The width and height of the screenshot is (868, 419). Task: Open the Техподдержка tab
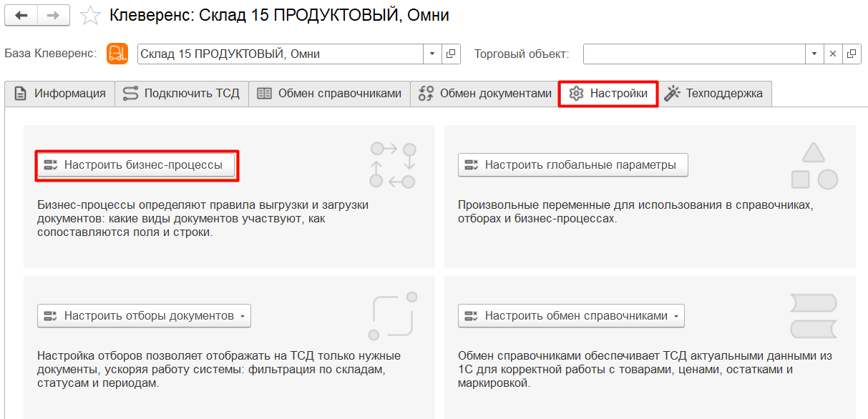(x=714, y=94)
